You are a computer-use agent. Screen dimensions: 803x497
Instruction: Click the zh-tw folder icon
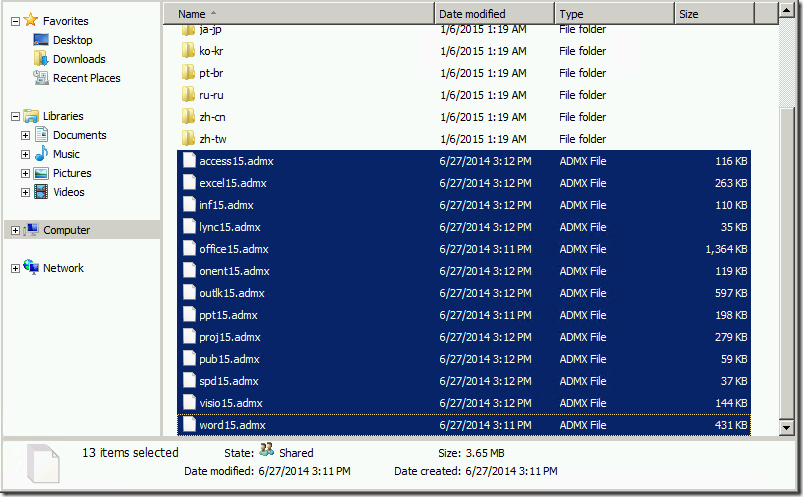pos(188,138)
